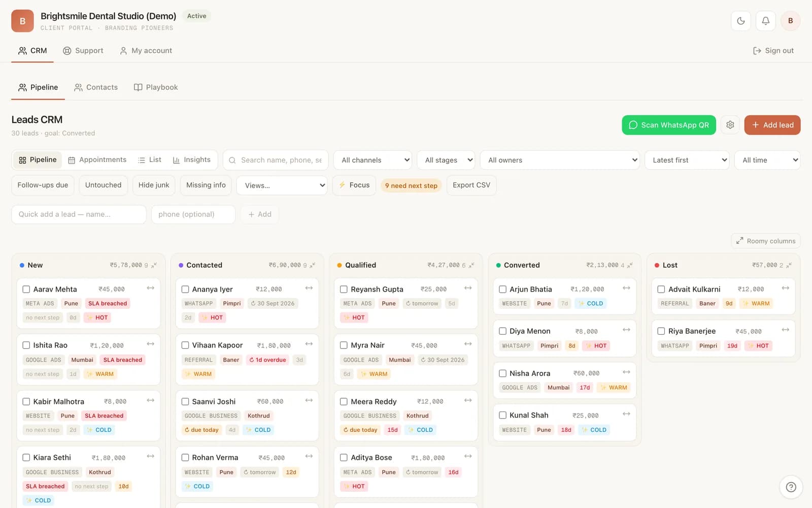This screenshot has height=508, width=812.
Task: Collapse the Lost column icon
Action: point(789,265)
